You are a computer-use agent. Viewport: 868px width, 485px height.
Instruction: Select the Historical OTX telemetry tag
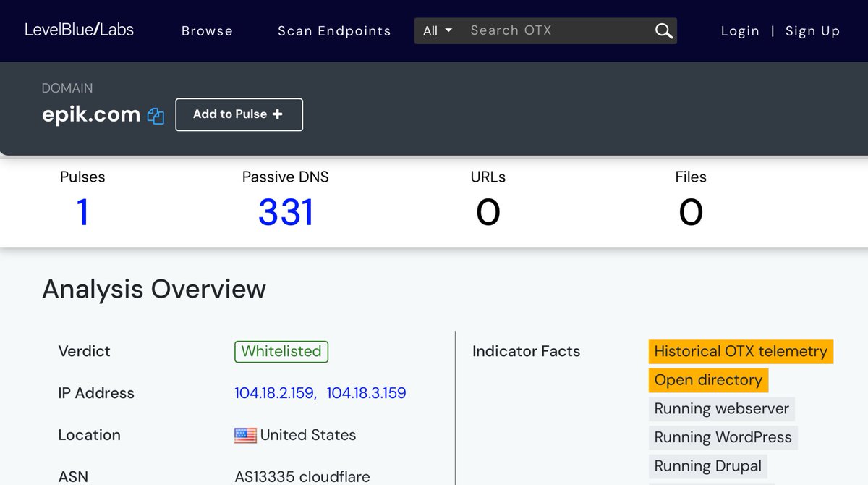741,351
